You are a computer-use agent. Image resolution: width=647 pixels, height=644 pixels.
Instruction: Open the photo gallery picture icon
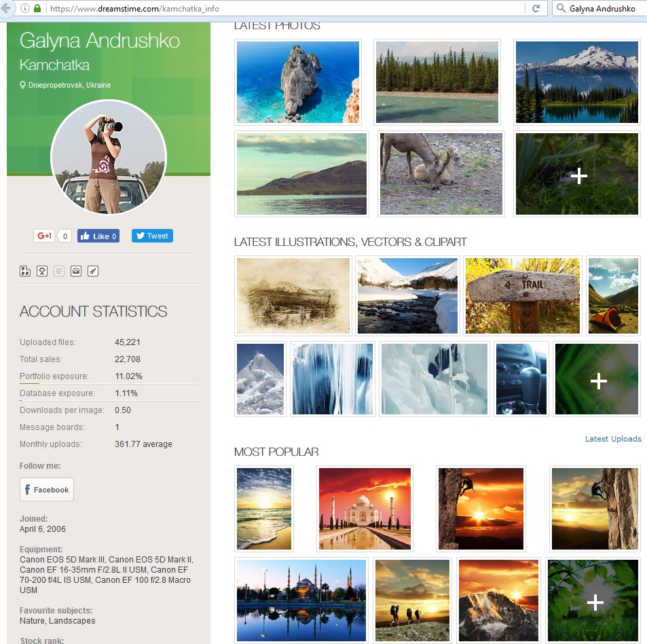76,271
